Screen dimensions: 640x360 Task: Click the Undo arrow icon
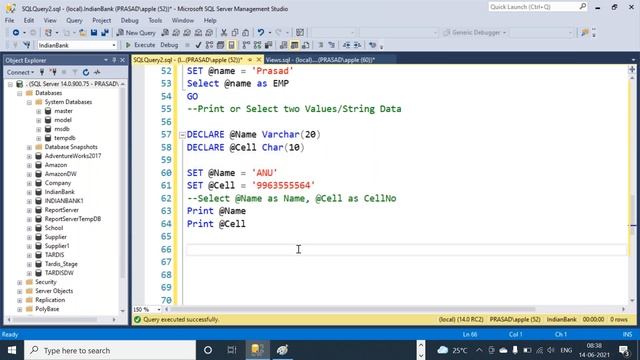click(260, 33)
